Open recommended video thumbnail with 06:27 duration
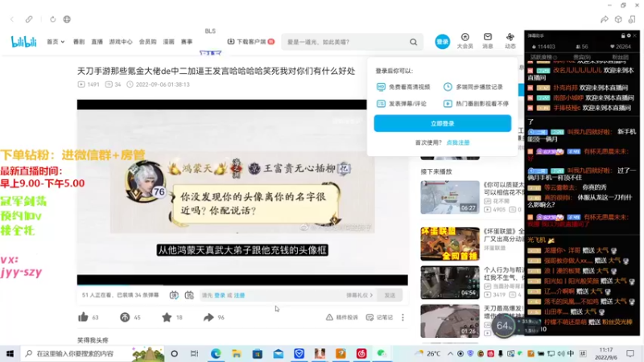The height and width of the screenshot is (362, 644). click(450, 197)
